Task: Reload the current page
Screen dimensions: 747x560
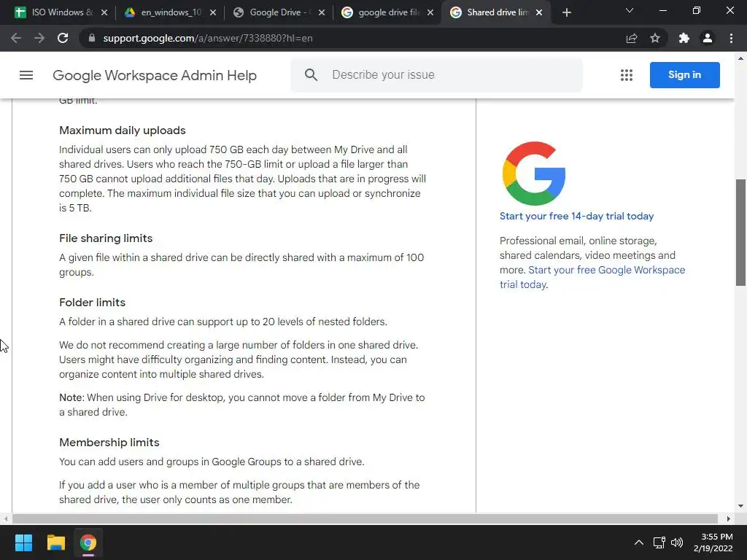Action: tap(63, 38)
